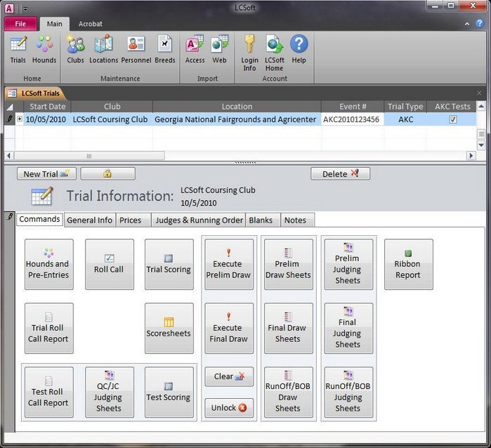
Task: Open the File tab
Action: pos(20,24)
